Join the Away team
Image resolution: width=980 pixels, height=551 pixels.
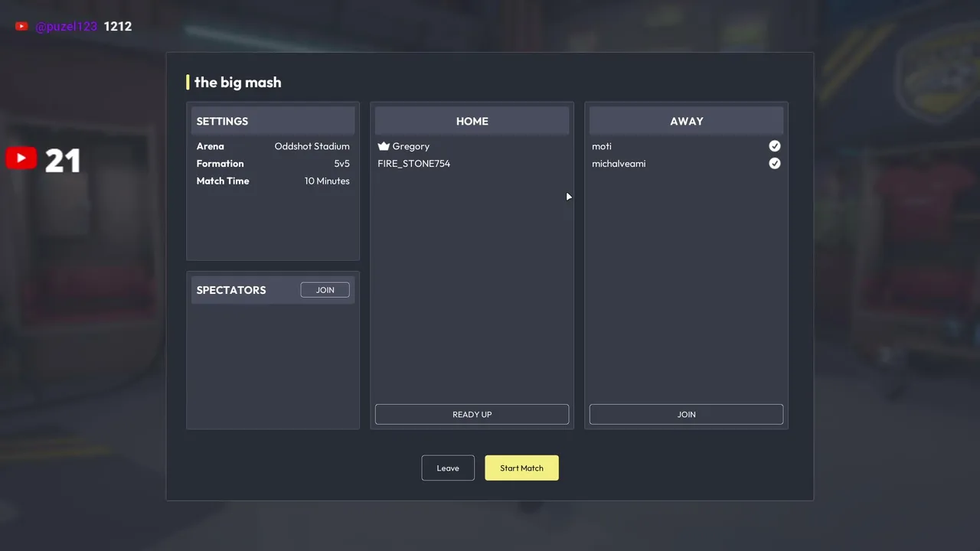coord(686,414)
